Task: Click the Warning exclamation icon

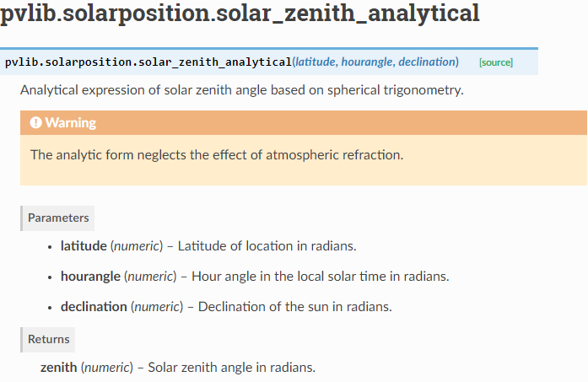Action: click(x=35, y=123)
